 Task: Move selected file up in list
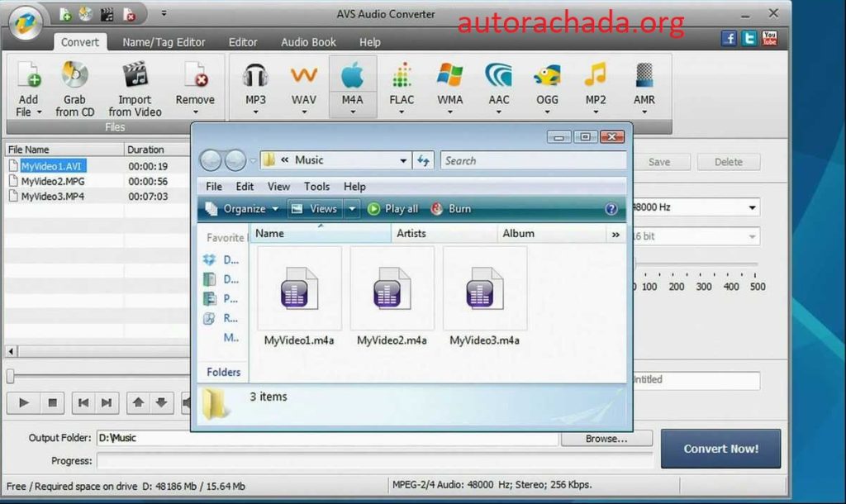pos(138,402)
